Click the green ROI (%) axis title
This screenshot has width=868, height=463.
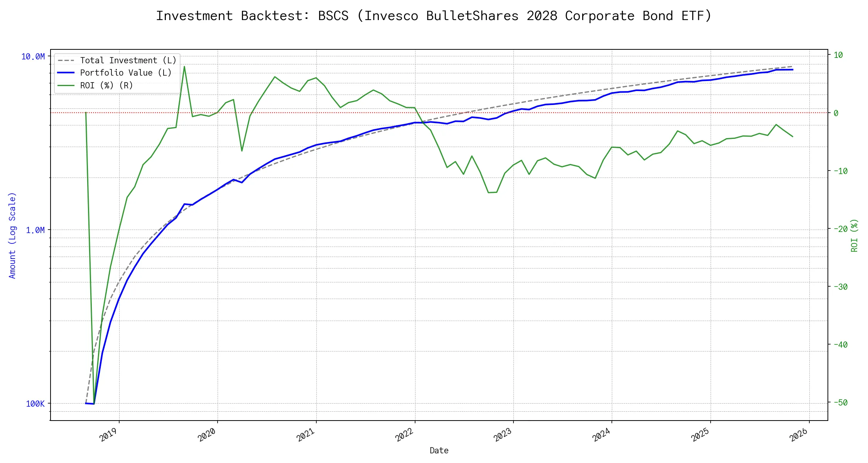pyautogui.click(x=854, y=235)
